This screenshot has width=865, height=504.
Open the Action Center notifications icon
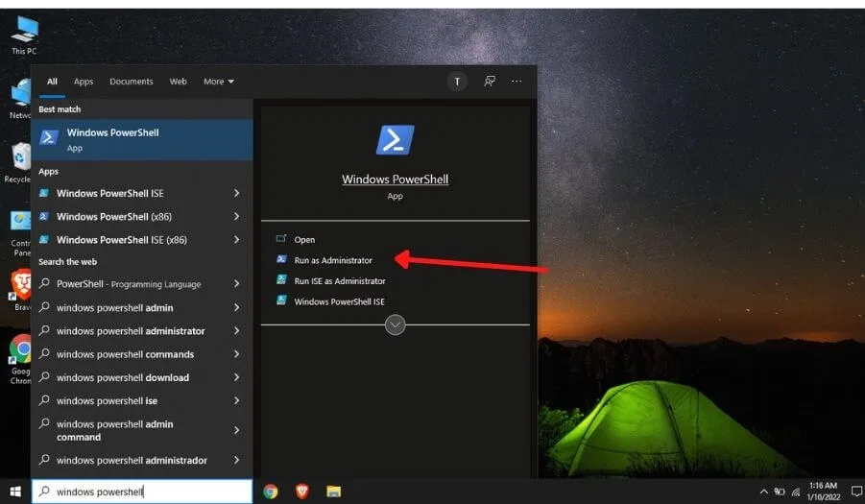point(856,492)
